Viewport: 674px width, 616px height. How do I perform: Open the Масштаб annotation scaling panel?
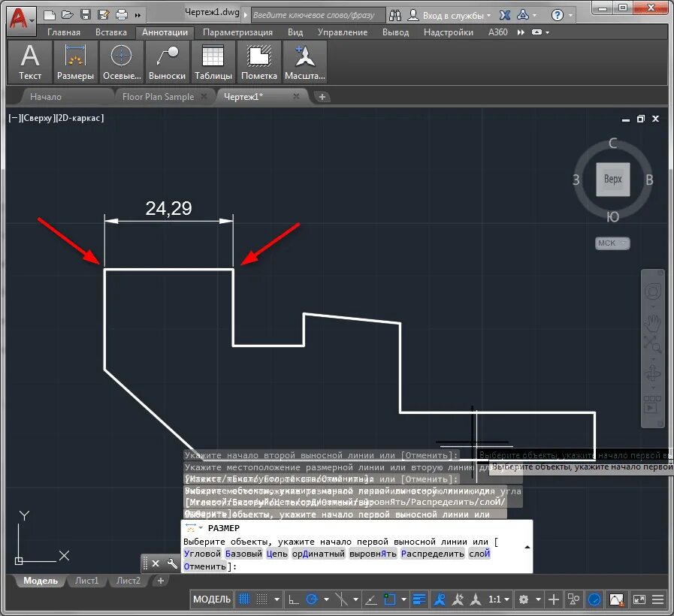click(x=305, y=62)
